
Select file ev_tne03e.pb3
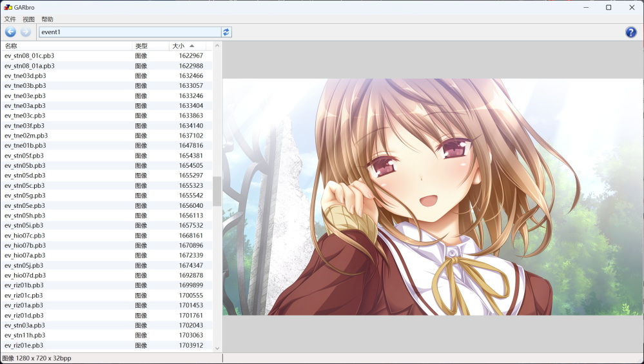106,96
